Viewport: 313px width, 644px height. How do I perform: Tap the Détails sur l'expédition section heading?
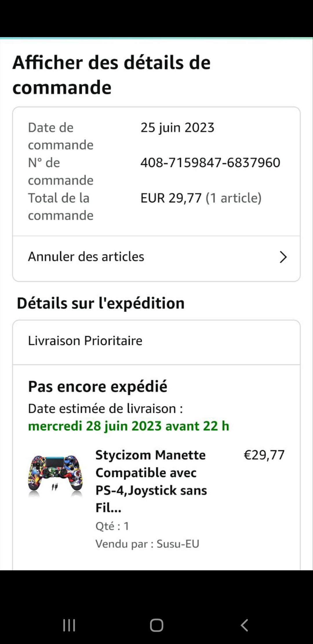(x=101, y=303)
